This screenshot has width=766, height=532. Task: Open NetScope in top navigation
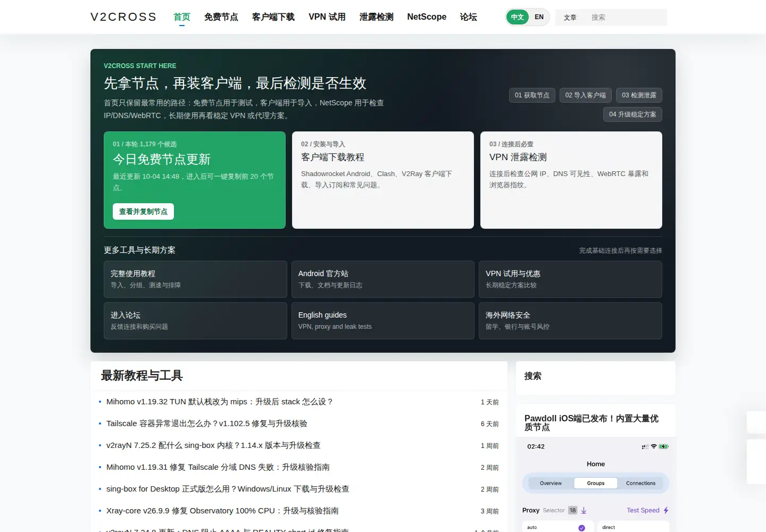click(x=427, y=17)
